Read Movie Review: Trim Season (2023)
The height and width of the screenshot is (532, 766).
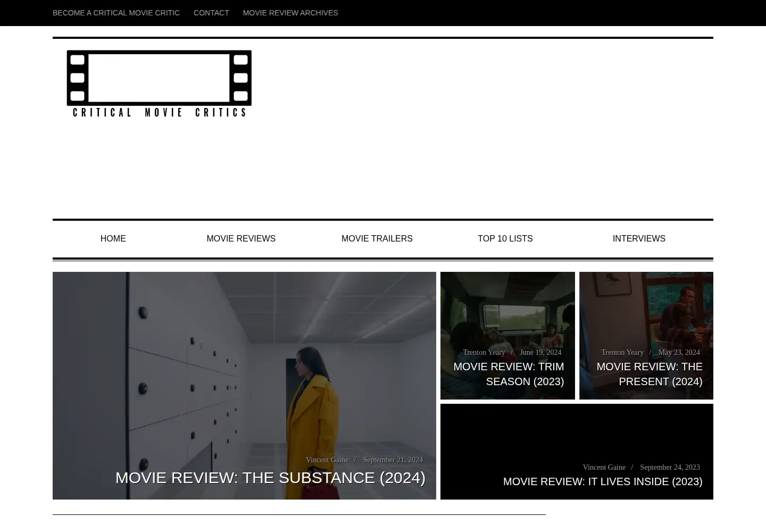[509, 374]
